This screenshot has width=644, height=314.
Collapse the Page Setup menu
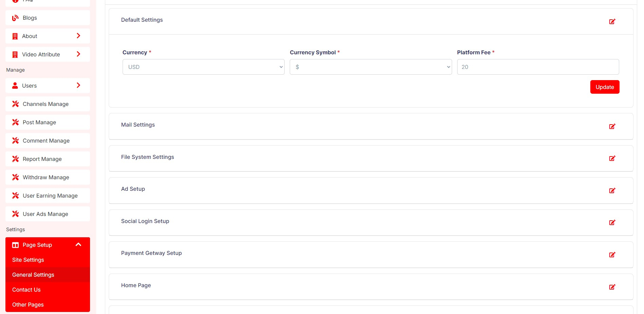tap(78, 244)
